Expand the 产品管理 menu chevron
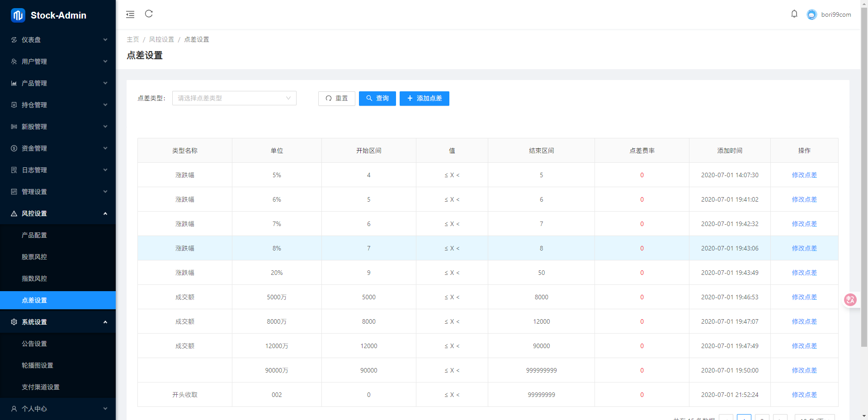The width and height of the screenshot is (868, 420). click(105, 83)
